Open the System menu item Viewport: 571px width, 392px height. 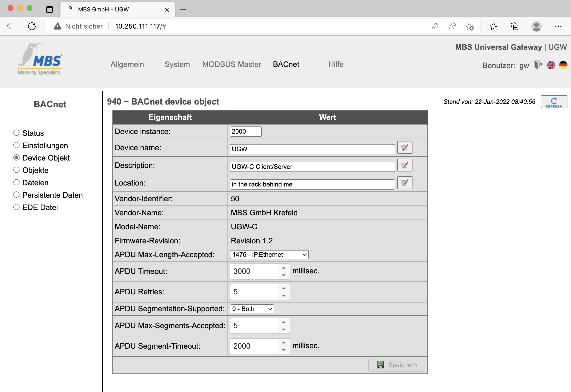pos(177,64)
